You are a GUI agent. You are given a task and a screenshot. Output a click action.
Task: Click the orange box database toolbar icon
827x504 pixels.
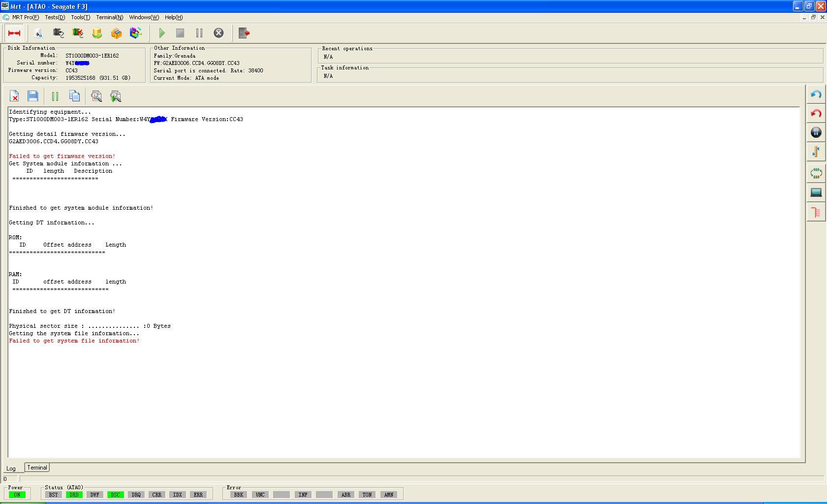116,33
